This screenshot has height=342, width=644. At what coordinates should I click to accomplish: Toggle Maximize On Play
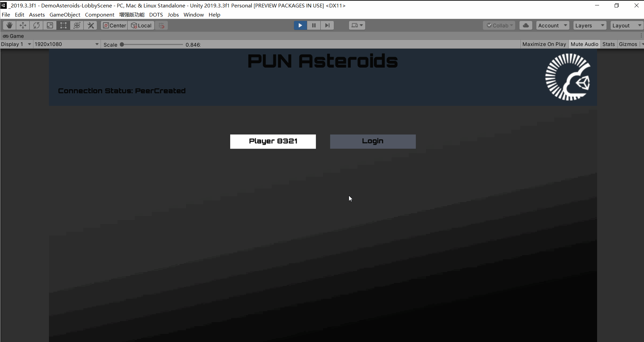[544, 44]
